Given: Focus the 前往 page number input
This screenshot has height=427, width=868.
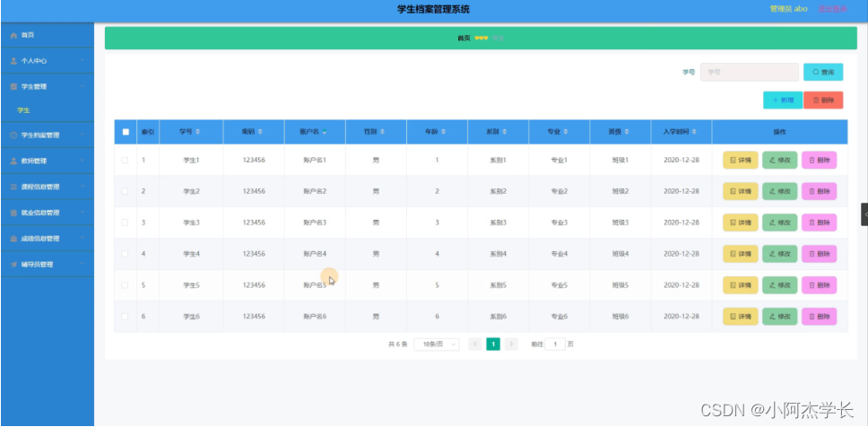Looking at the screenshot, I should (x=555, y=344).
